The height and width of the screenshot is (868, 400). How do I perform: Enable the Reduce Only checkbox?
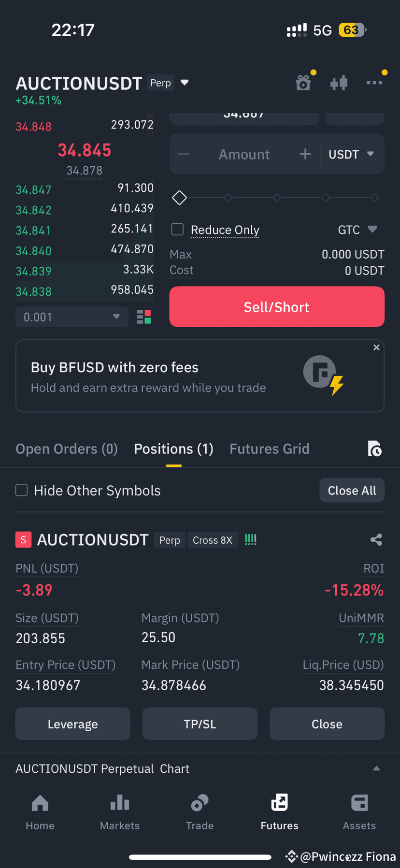(x=178, y=229)
